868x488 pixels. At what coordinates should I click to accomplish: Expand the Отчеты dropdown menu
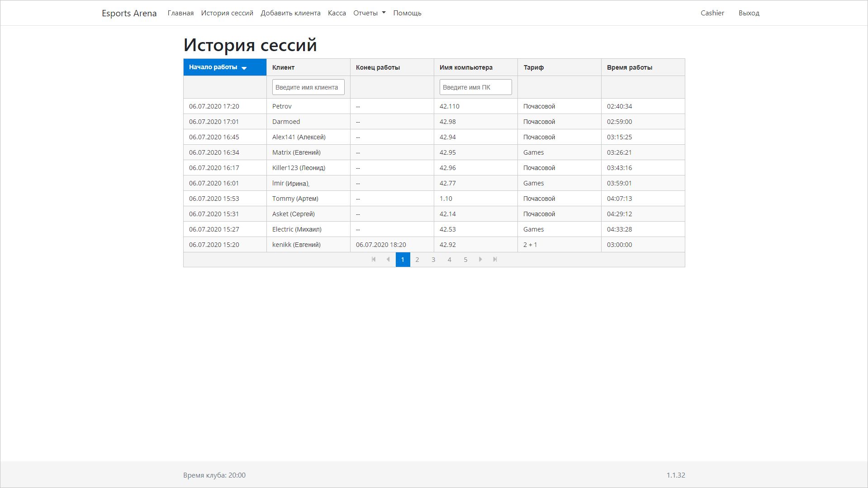pos(369,13)
